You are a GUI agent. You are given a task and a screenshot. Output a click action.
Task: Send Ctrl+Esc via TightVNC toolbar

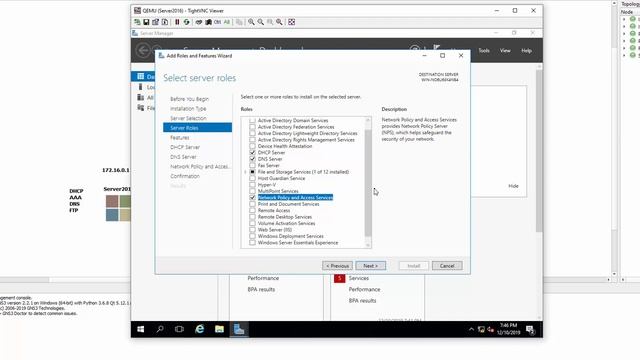pyautogui.click(x=208, y=22)
